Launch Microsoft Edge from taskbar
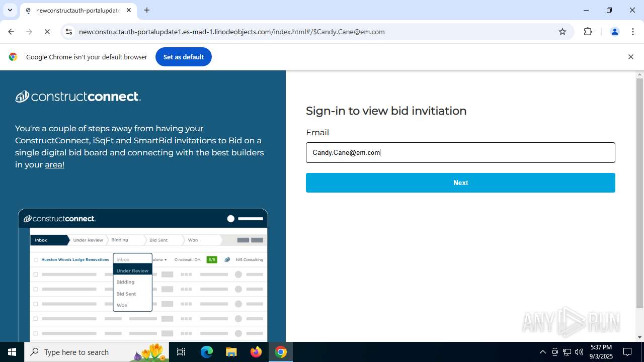The image size is (644, 362). pos(207,352)
